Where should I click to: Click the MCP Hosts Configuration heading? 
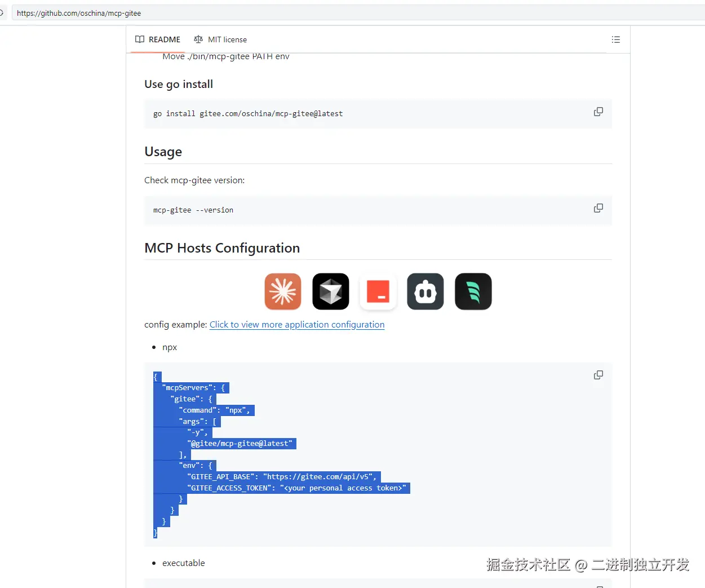[222, 248]
